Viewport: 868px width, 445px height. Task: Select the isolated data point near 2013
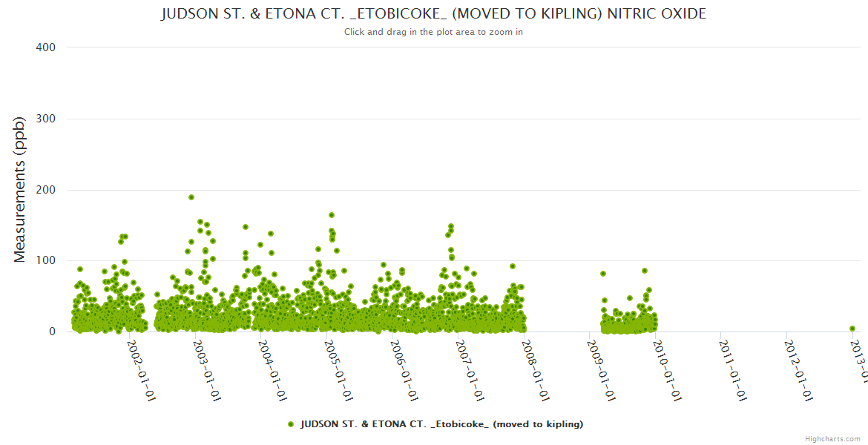pos(852,329)
